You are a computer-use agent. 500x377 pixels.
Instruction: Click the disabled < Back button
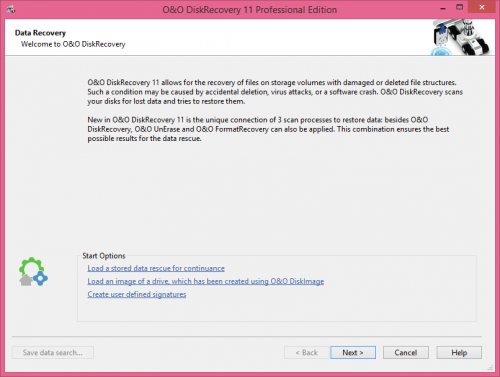307,352
